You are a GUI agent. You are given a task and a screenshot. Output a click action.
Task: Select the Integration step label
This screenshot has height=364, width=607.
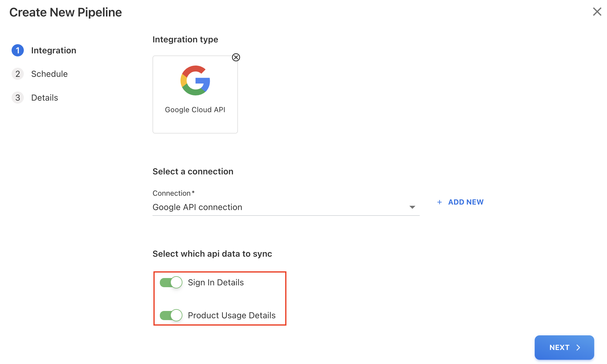click(54, 50)
